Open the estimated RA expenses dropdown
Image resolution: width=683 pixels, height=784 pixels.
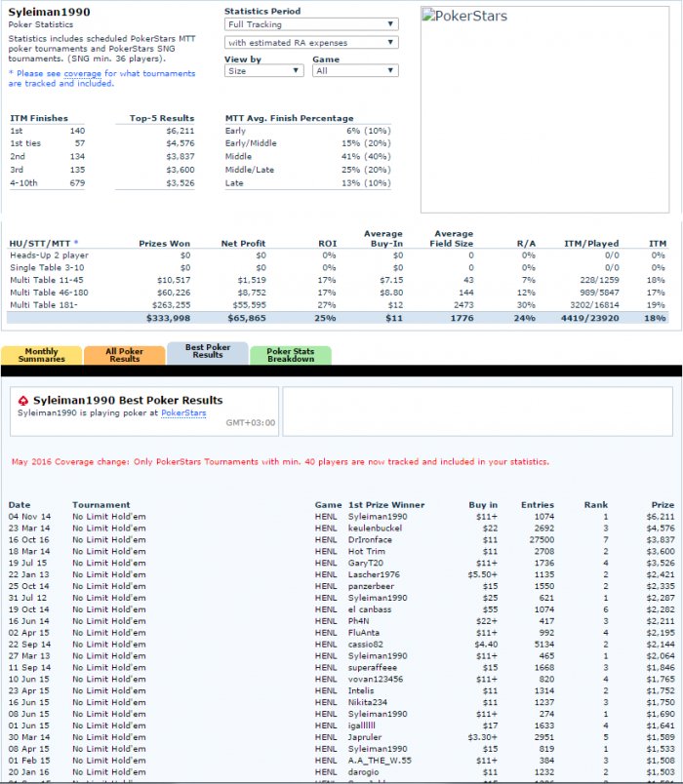click(311, 43)
